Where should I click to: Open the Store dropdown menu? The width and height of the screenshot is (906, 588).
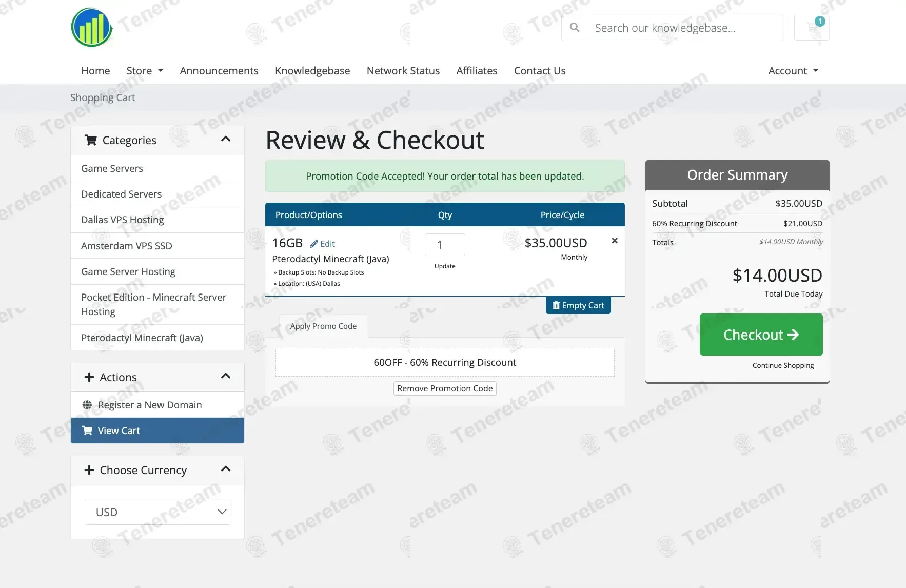coord(145,71)
